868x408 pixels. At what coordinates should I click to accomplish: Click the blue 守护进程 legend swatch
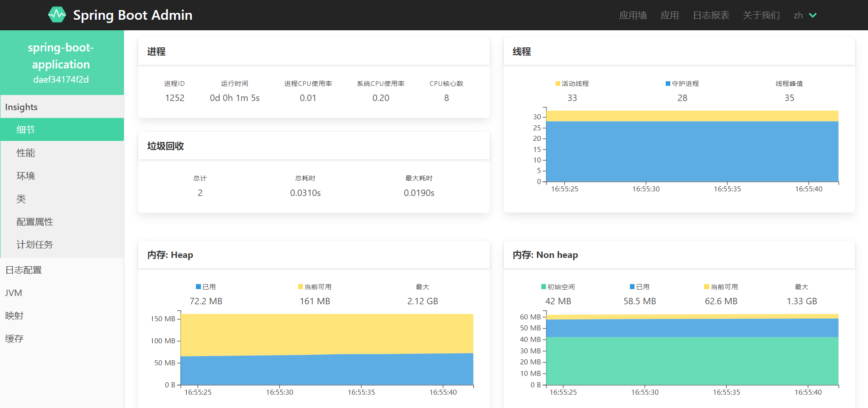tap(668, 84)
